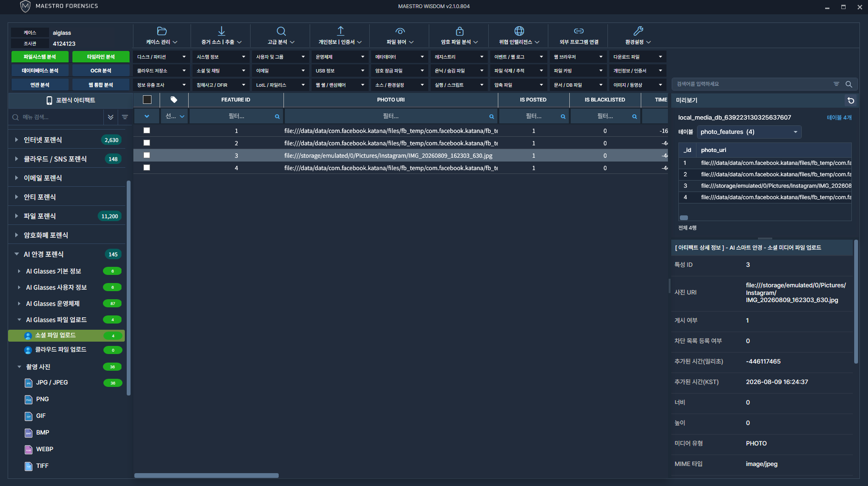Viewport: 868px width, 486px height.
Task: Open the 레지스트리 dropdown
Action: (x=459, y=57)
